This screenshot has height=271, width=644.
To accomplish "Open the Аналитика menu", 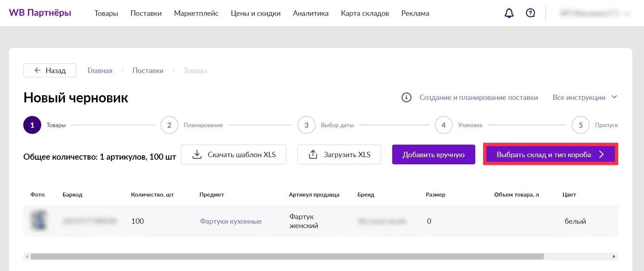I will [x=311, y=13].
